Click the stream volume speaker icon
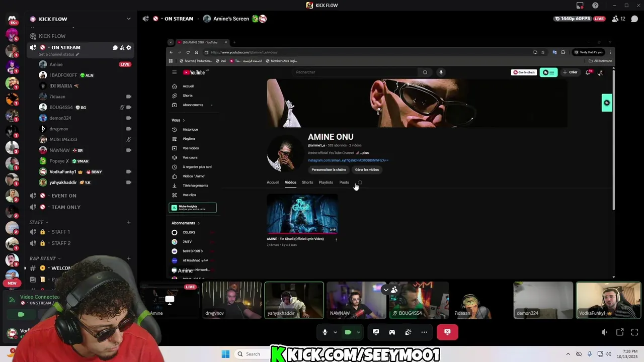 click(x=604, y=332)
